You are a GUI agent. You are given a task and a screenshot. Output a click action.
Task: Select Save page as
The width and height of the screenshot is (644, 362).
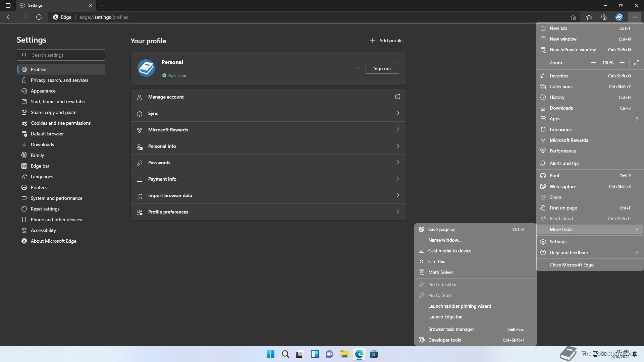[476, 229]
